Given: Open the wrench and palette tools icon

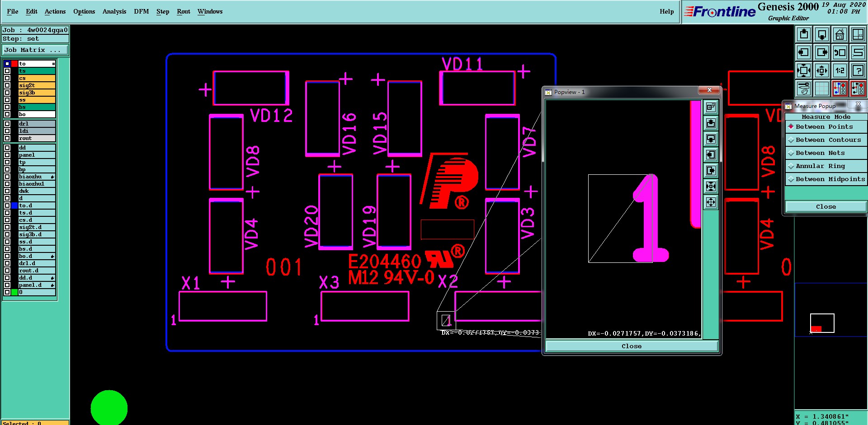Looking at the screenshot, I should pyautogui.click(x=804, y=89).
